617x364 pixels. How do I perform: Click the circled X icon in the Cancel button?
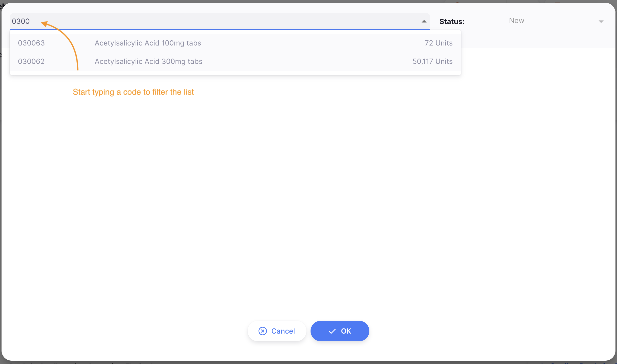click(x=263, y=331)
